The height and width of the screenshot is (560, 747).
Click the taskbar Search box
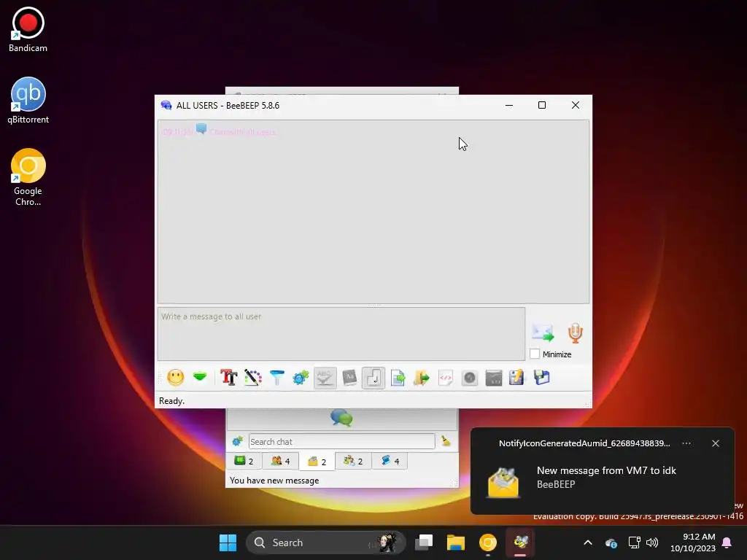coord(326,542)
